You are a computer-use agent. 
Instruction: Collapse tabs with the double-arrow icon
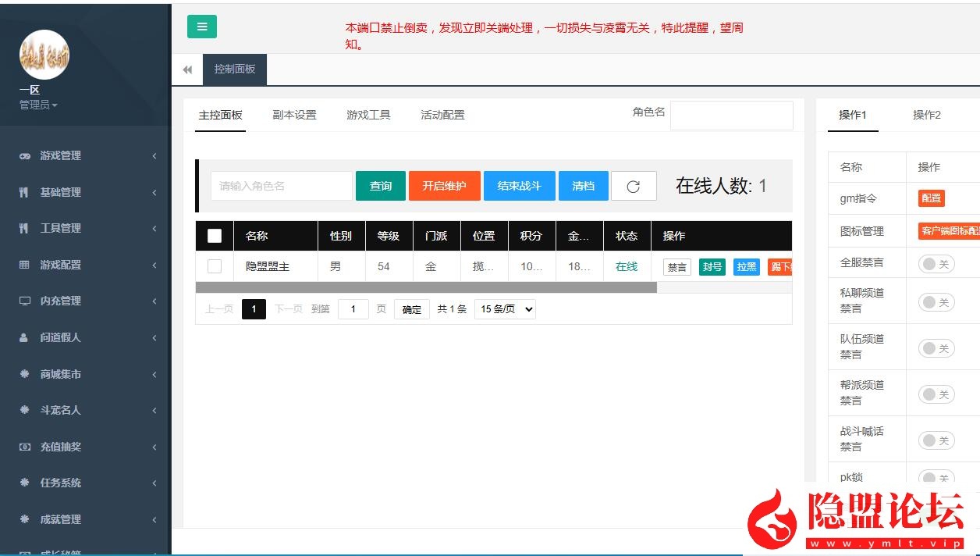coord(187,69)
